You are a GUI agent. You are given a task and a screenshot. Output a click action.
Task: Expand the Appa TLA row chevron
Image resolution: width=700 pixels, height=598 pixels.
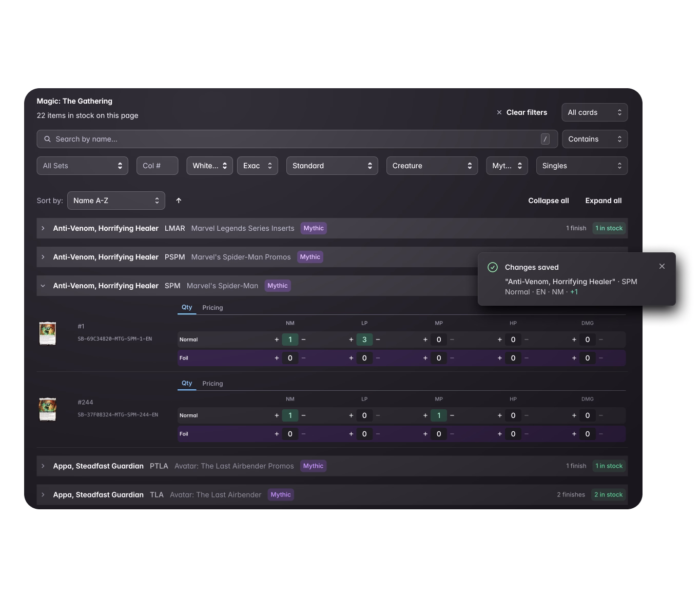[43, 495]
